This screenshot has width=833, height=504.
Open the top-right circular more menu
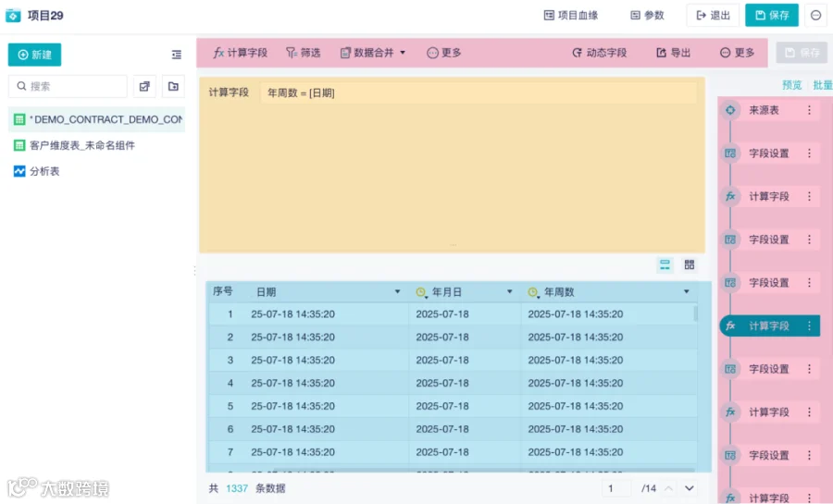pyautogui.click(x=816, y=16)
